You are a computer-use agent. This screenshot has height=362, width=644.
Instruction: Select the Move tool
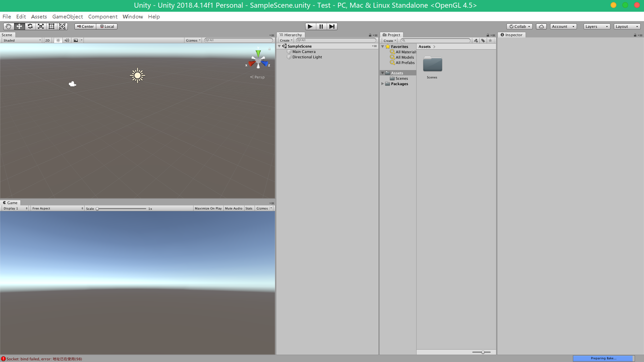(x=19, y=26)
